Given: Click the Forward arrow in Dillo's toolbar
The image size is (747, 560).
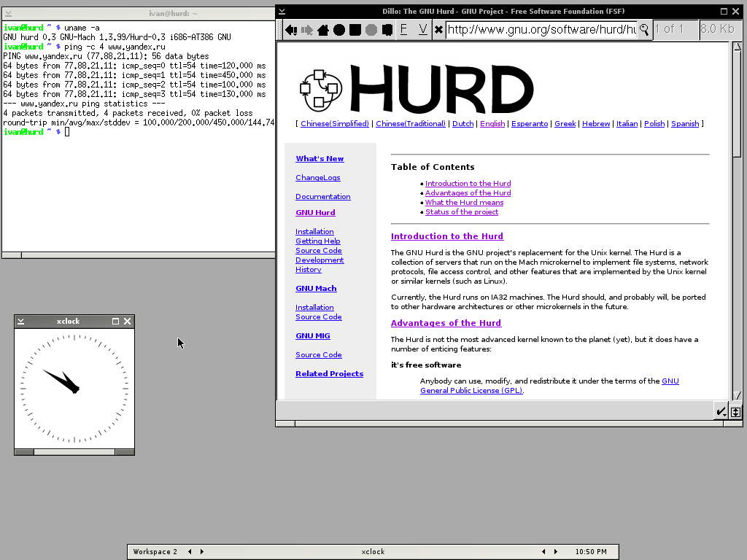Looking at the screenshot, I should tap(307, 30).
